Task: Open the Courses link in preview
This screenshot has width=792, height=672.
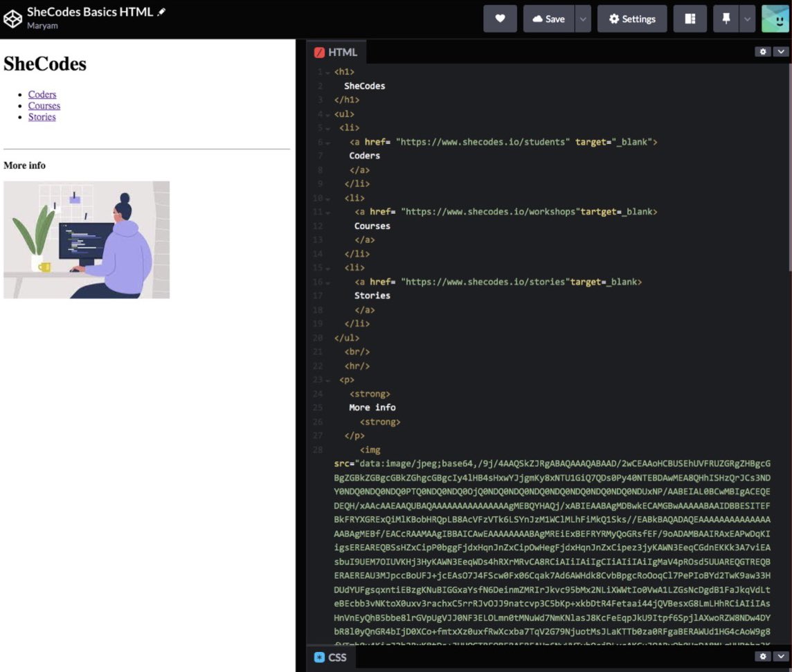Action: tap(44, 105)
